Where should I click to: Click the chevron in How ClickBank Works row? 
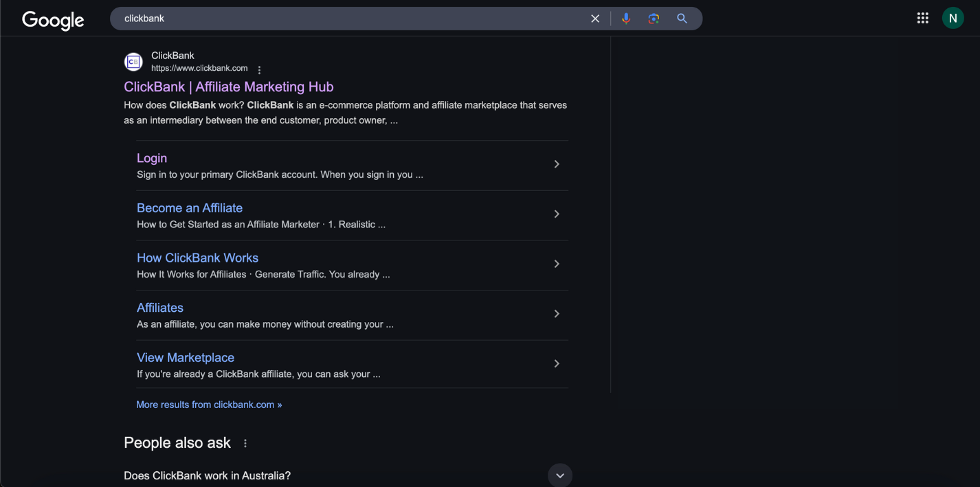point(557,264)
